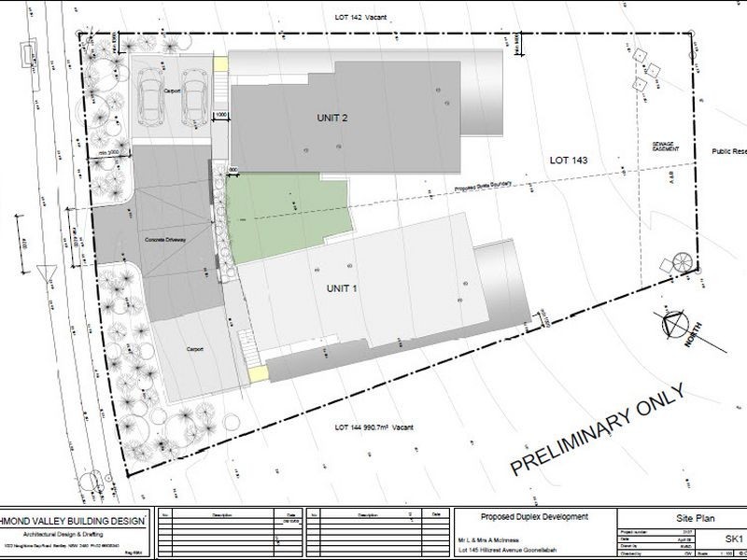Select the LOT 143 label

pyautogui.click(x=569, y=161)
